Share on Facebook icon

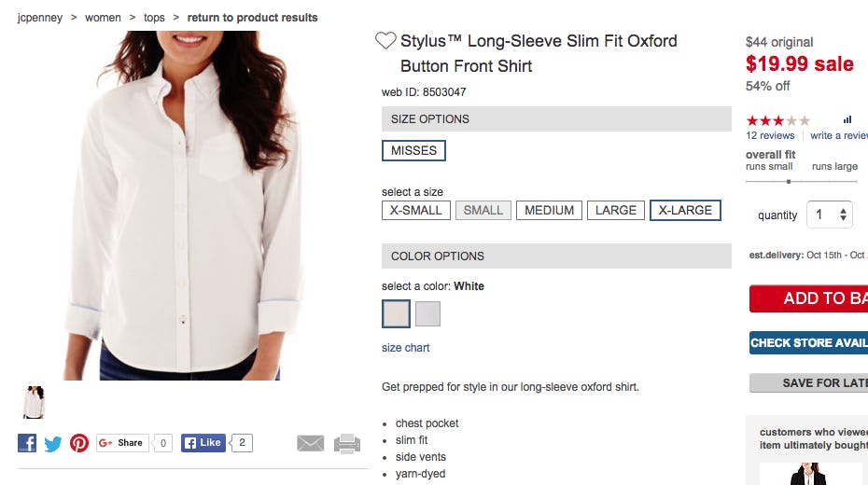pyautogui.click(x=27, y=443)
